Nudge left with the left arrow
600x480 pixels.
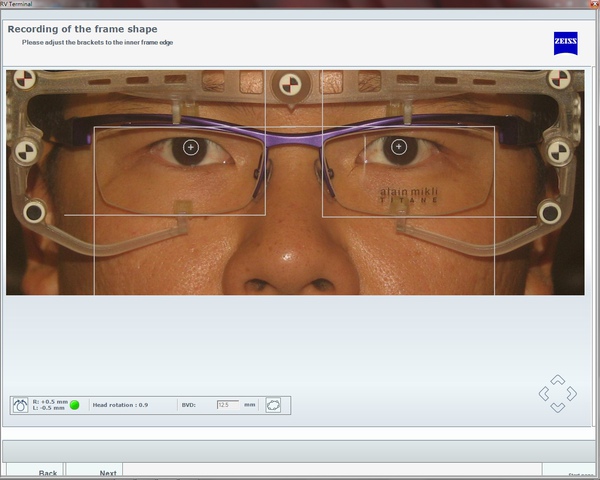[544, 393]
